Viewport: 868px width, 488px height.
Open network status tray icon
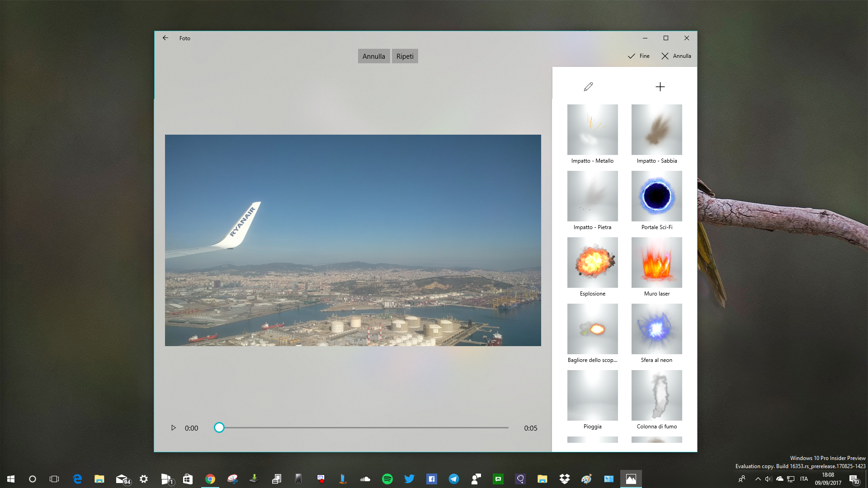(x=791, y=479)
